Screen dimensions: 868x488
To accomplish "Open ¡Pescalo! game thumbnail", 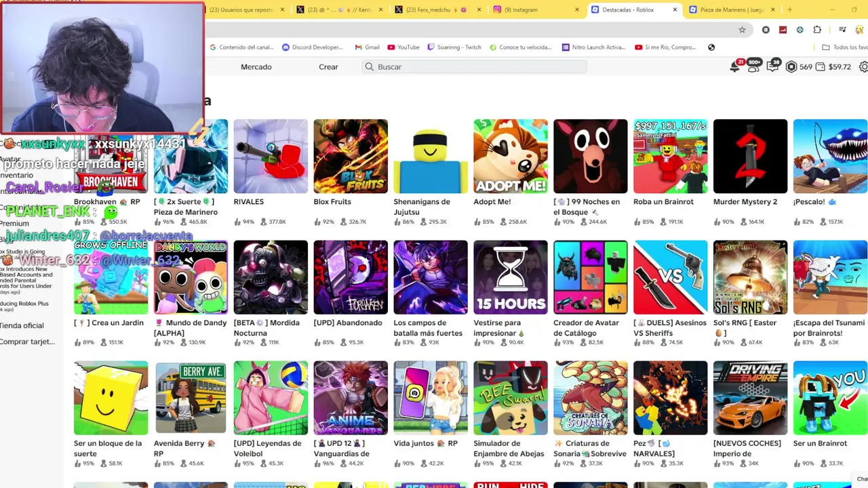I will tap(830, 157).
